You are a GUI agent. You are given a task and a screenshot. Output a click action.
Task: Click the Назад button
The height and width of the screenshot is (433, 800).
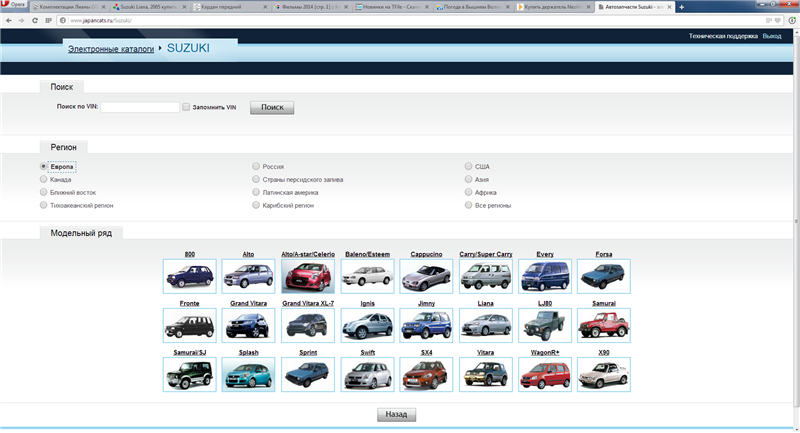coord(396,415)
